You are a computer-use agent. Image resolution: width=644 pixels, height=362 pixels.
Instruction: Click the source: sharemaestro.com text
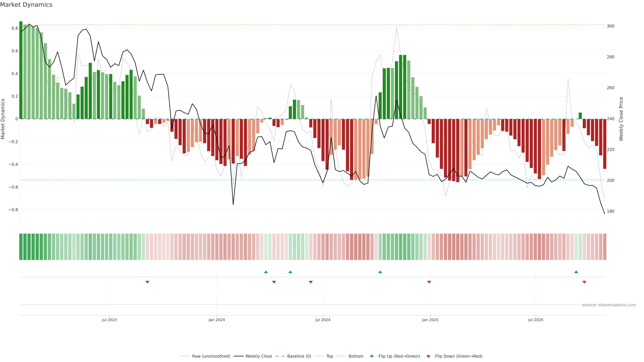(609, 305)
